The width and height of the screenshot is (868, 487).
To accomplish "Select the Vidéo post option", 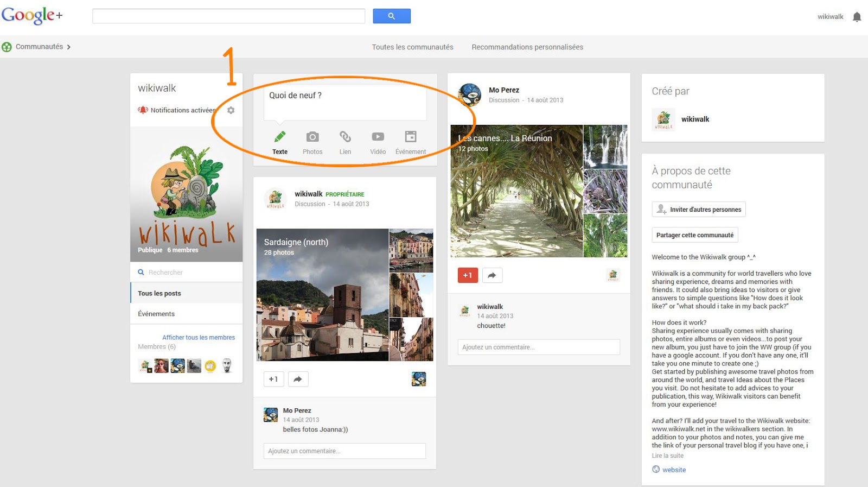I will (x=378, y=143).
